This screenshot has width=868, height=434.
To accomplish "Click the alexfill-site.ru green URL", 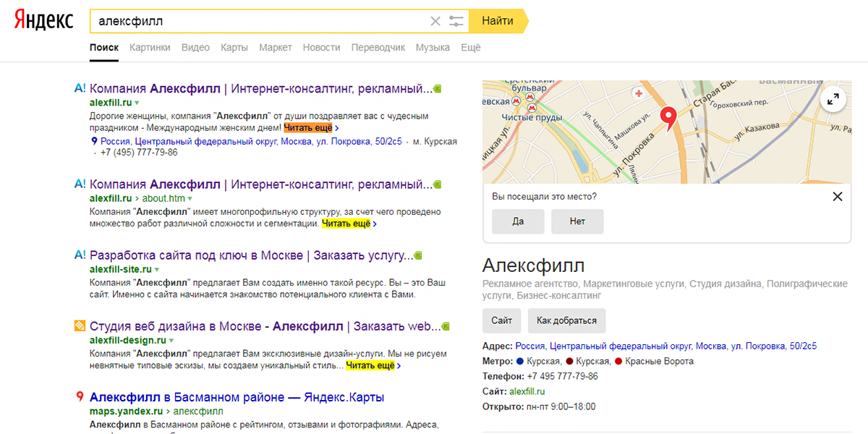I will click(x=120, y=269).
